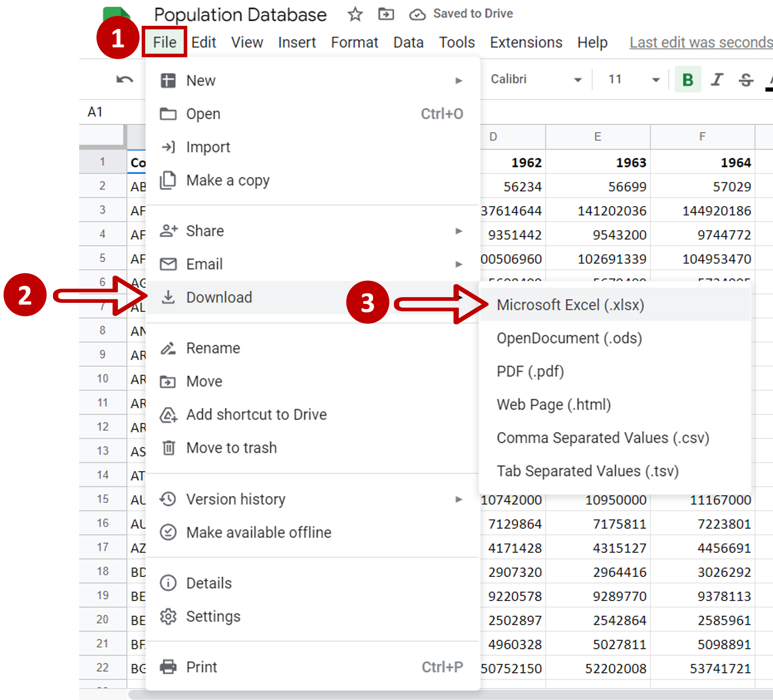Click the Settings gear icon
773x700 pixels.
click(168, 616)
